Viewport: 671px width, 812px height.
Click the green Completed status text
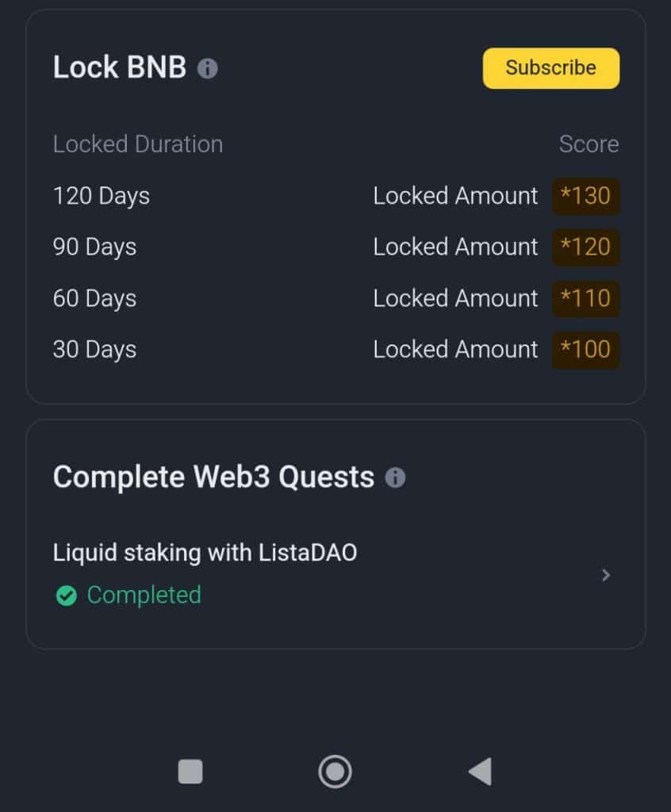[144, 595]
